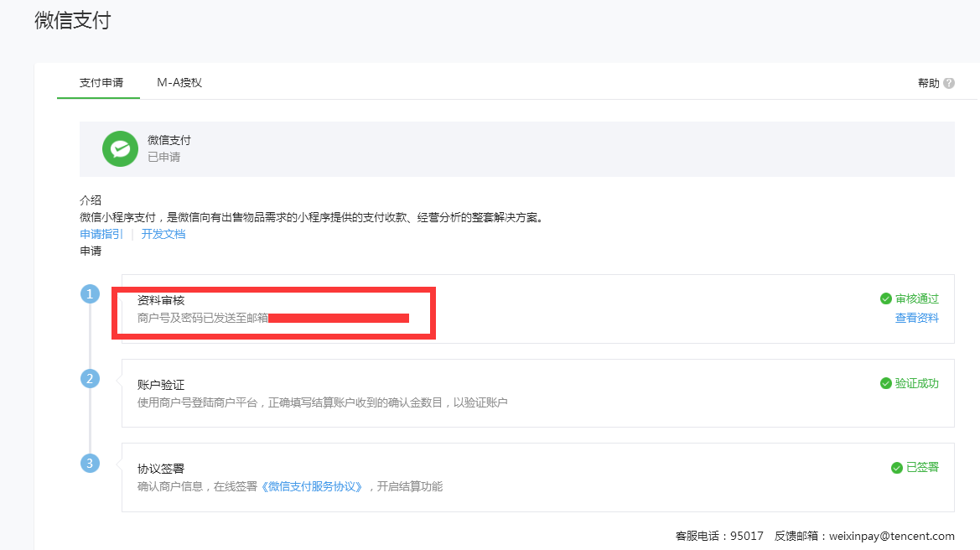Click the weixinpay@tencent.com feedback email
Screen dimensions: 980x550
tap(891, 537)
